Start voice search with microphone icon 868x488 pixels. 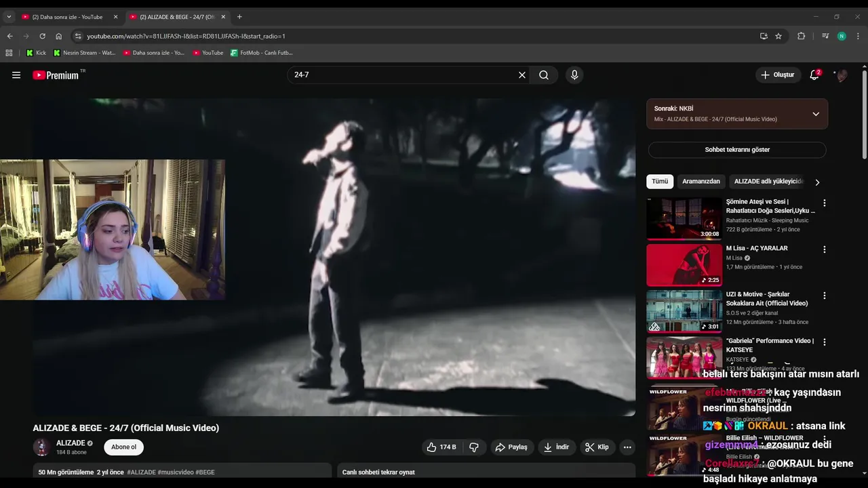(x=574, y=75)
